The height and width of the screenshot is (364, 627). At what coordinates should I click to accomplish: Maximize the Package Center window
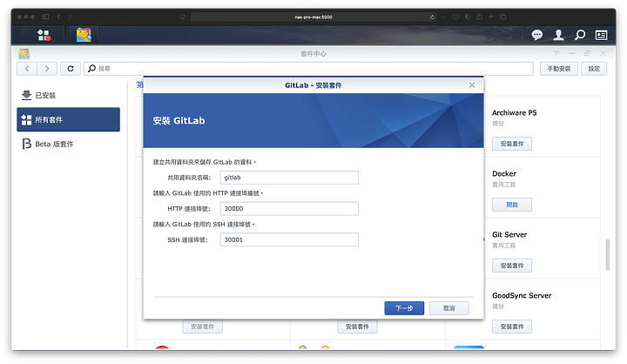point(587,53)
